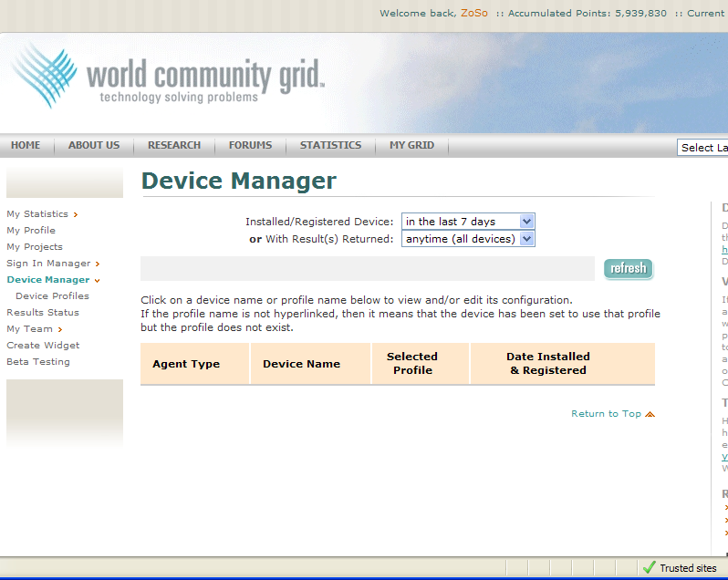The image size is (728, 580).
Task: Collapse the Device Manager sidebar section
Action: 97,281
